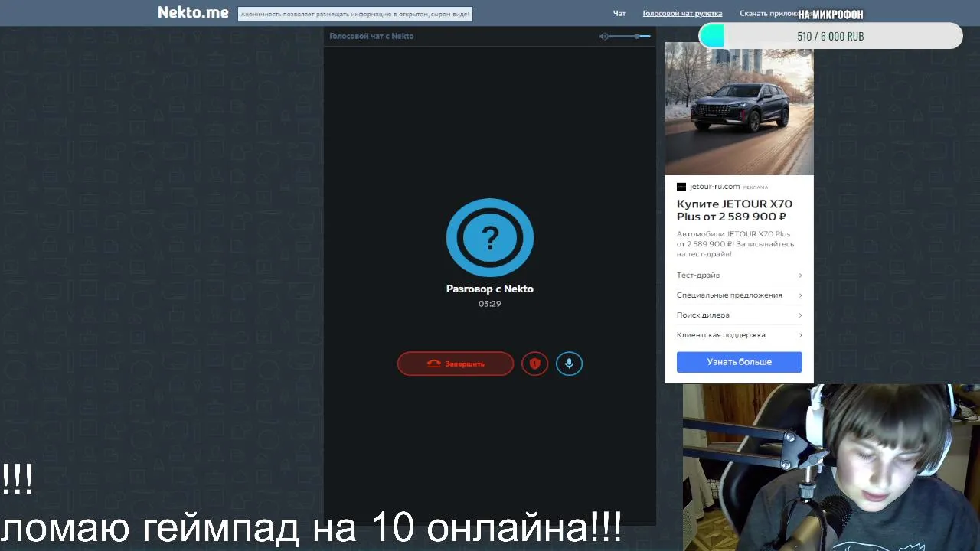Click the Nekto.me logo
The image size is (980, 551).
(193, 12)
